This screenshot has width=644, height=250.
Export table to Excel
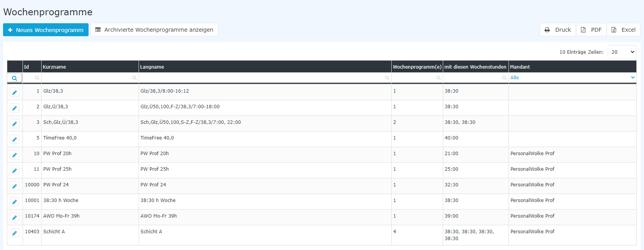[623, 30]
